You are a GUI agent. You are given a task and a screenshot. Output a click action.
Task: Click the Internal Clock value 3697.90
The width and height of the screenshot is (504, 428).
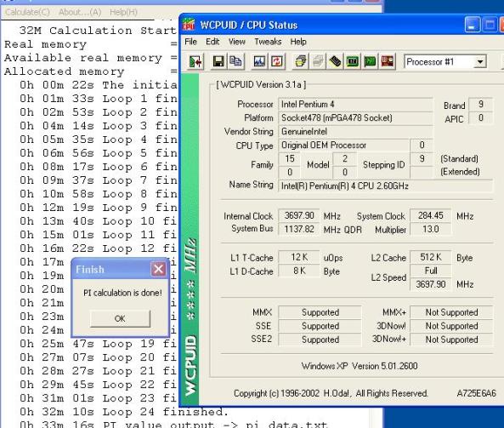tap(299, 215)
